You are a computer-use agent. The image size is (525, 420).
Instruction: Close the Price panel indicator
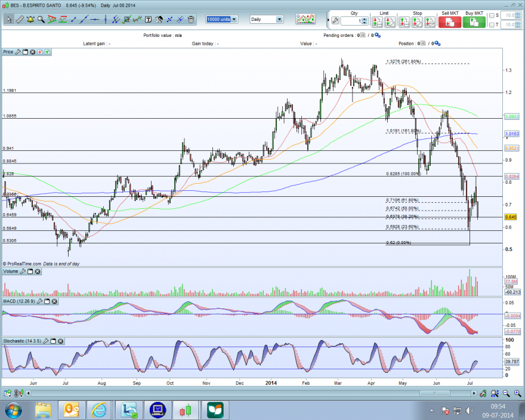point(32,52)
